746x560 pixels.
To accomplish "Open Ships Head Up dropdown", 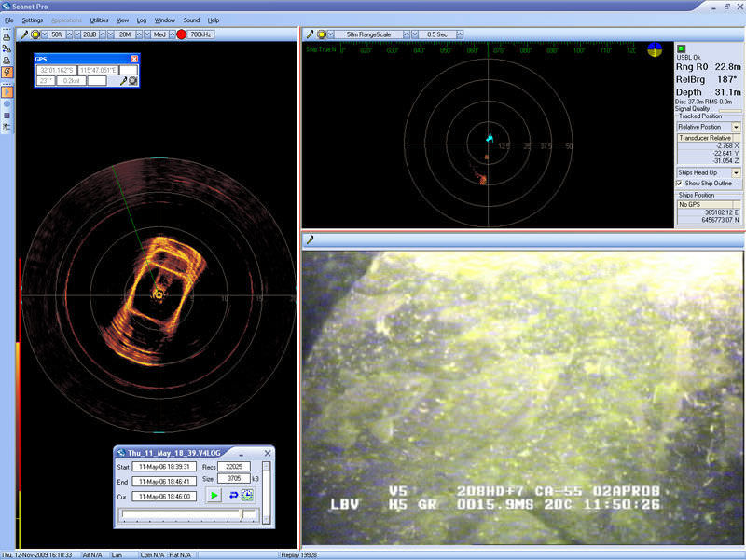I will click(x=736, y=172).
